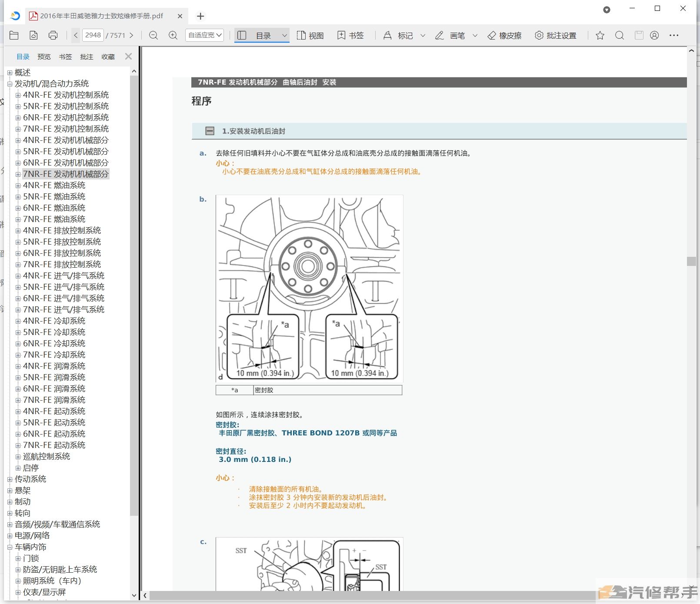Open 防盗/无钥匙上车系统 entry

click(x=60, y=570)
